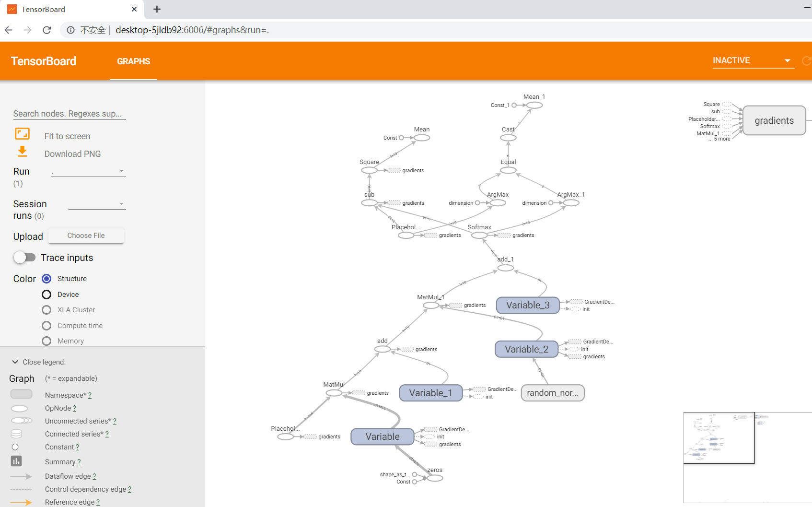812x507 pixels.
Task: Click the Softmax op node
Action: tap(479, 236)
